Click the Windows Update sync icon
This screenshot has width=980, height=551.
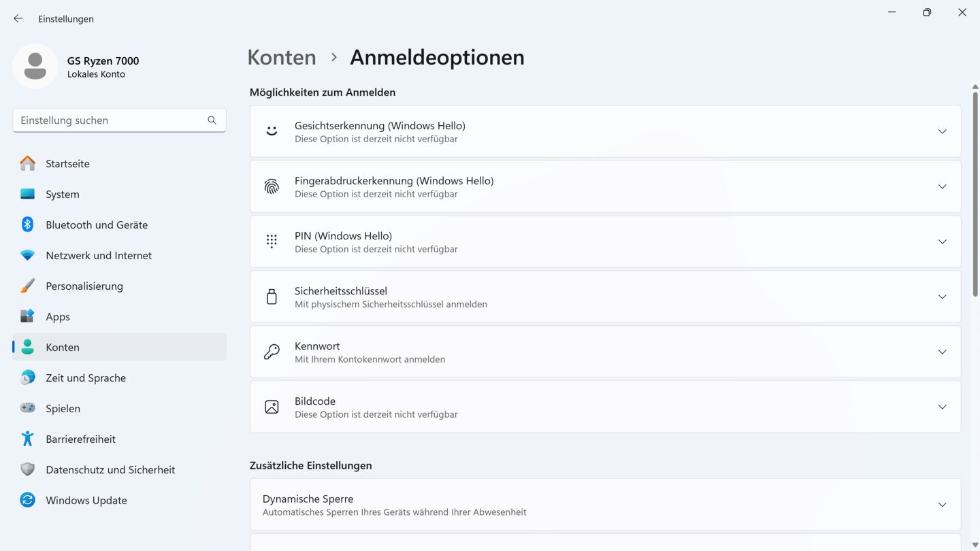tap(27, 500)
